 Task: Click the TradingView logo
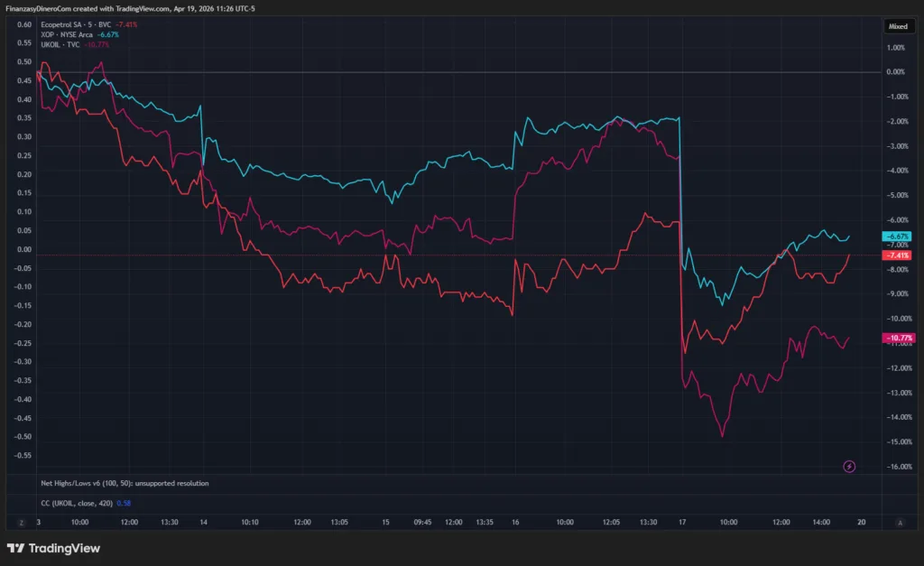click(x=54, y=548)
